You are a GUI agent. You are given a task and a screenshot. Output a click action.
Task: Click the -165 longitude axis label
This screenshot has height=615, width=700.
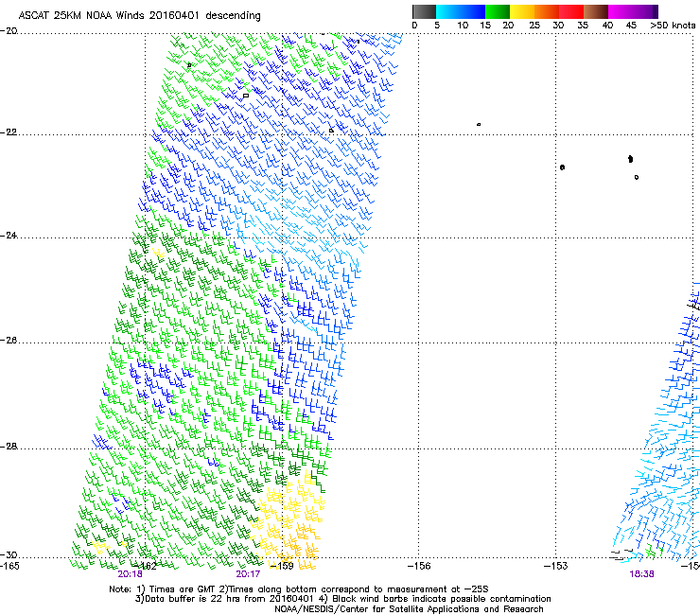[x=9, y=566]
